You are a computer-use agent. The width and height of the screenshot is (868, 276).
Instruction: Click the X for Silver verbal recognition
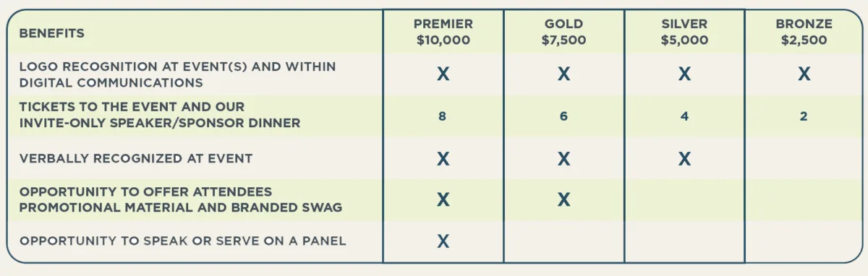click(x=684, y=158)
